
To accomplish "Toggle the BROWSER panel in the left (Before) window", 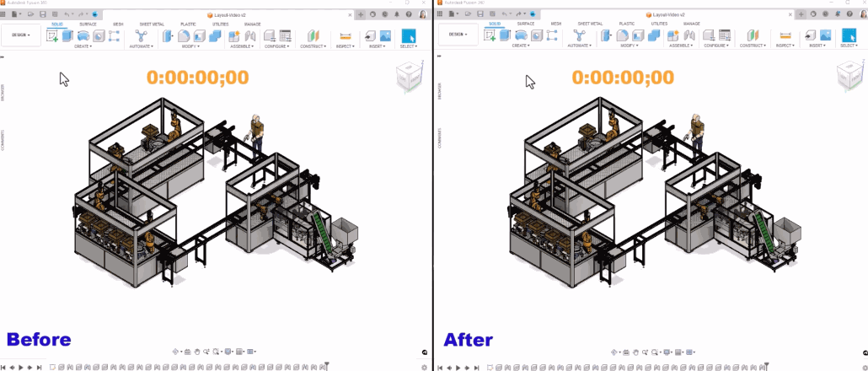I will point(3,91).
